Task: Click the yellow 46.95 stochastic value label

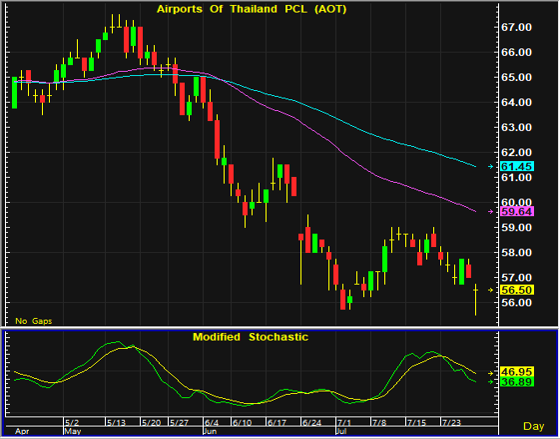Action: point(517,372)
